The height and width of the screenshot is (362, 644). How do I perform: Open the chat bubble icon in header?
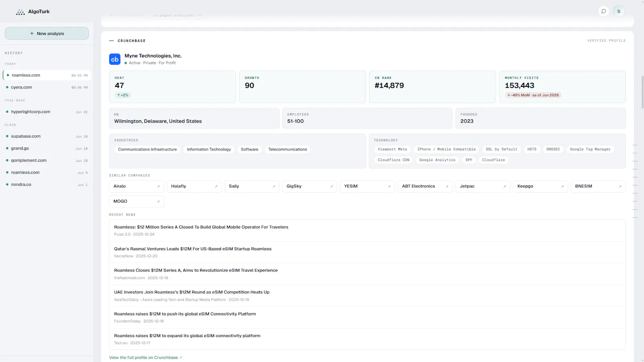click(x=604, y=11)
